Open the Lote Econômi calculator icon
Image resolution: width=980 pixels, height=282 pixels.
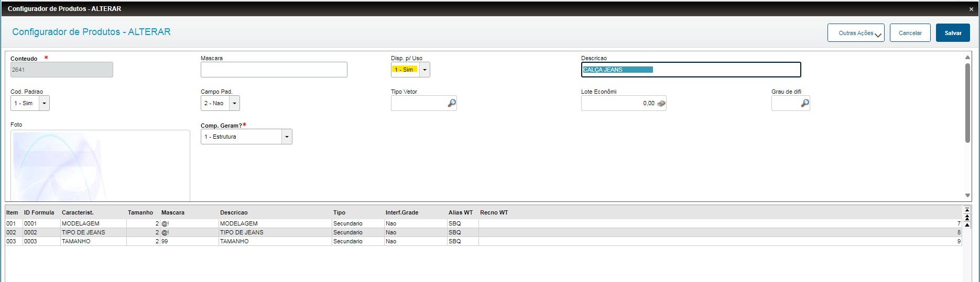tap(661, 104)
